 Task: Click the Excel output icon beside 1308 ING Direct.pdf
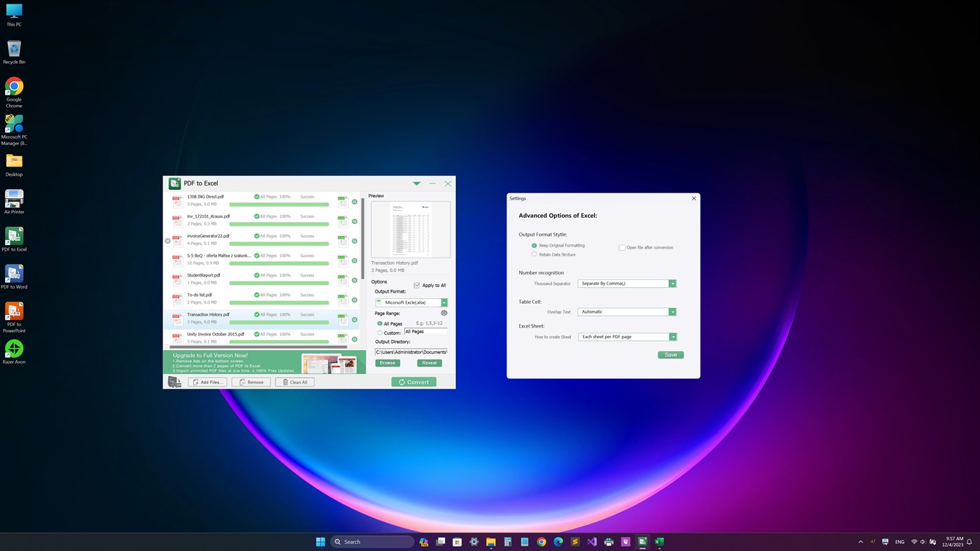[x=343, y=201]
